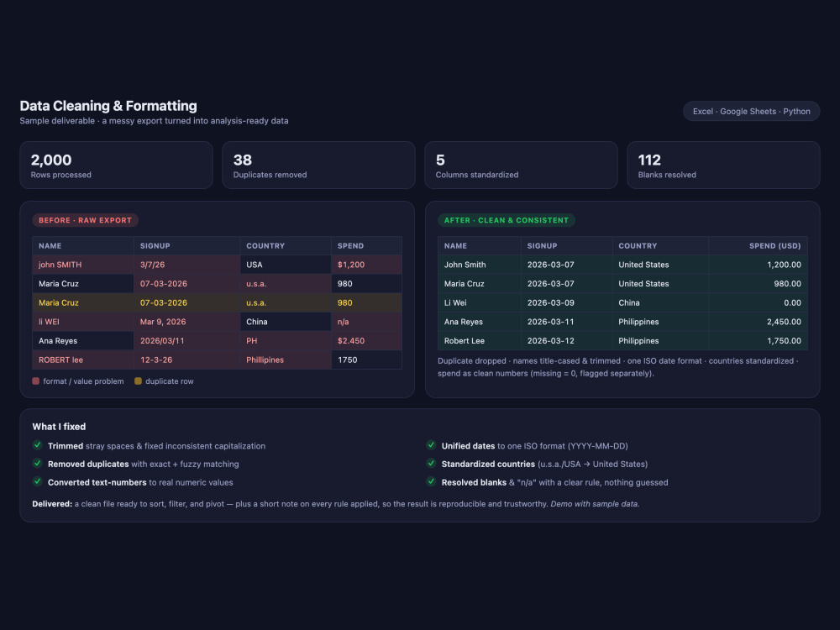Select the 2026-03-09 date cell
Viewport: 840px width, 630px height.
(567, 302)
